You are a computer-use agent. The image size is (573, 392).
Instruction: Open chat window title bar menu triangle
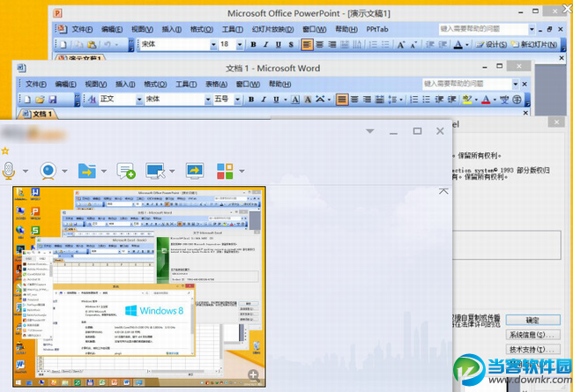pyautogui.click(x=370, y=131)
